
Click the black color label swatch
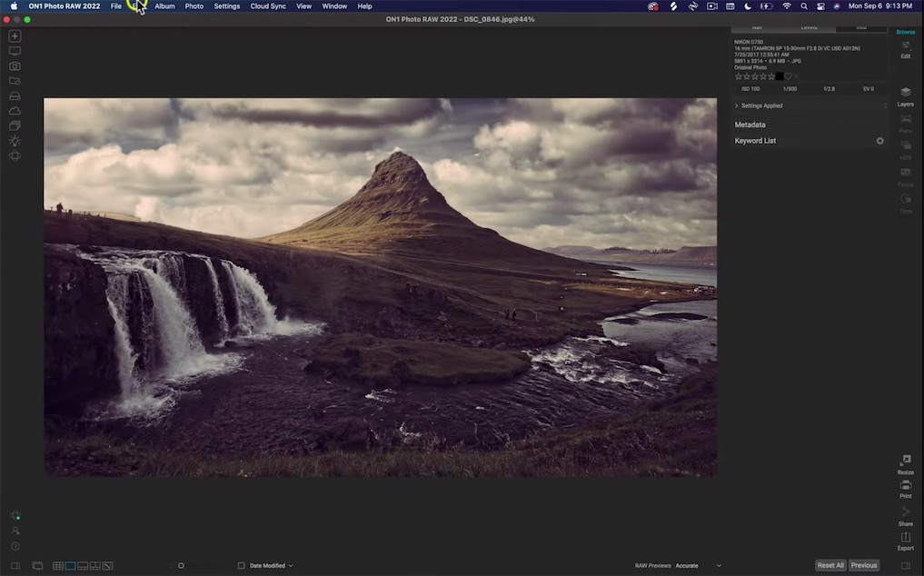[x=780, y=76]
